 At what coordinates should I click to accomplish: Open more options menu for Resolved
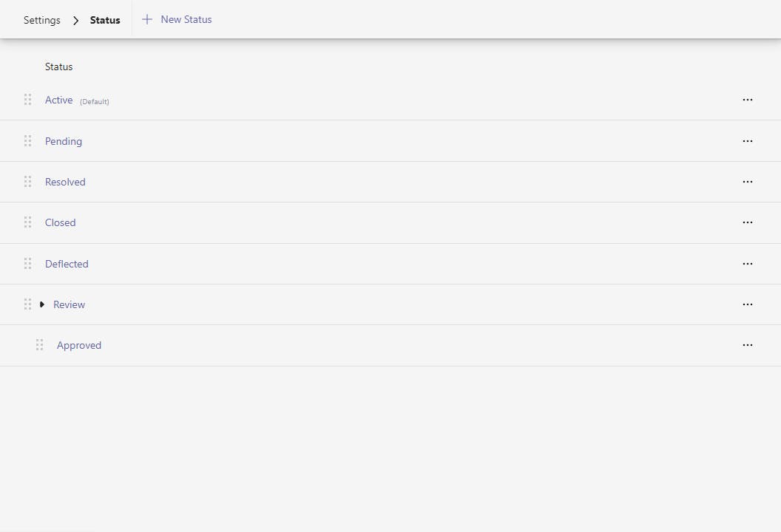[x=747, y=182]
